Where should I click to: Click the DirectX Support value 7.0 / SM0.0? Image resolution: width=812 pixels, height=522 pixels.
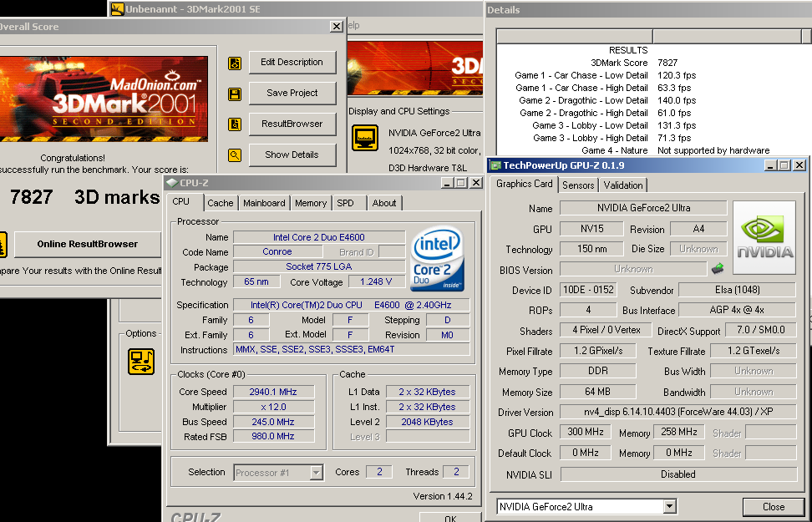pyautogui.click(x=761, y=330)
